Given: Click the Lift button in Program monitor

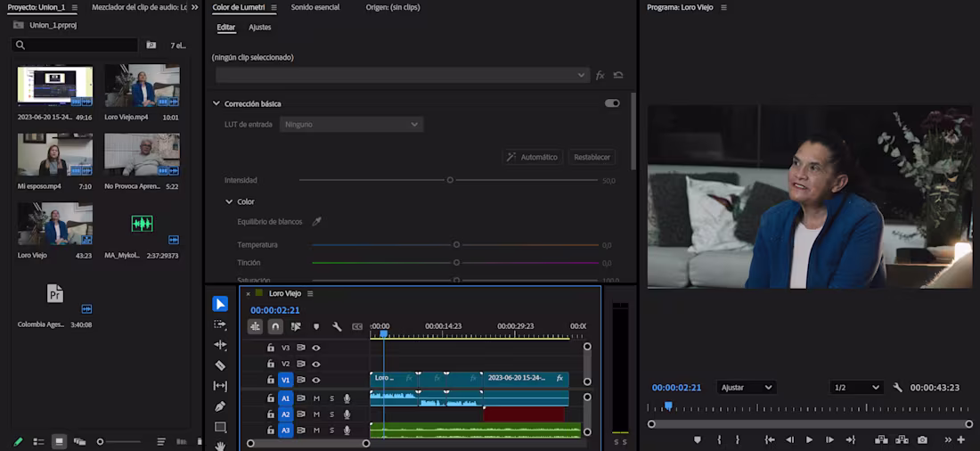Looking at the screenshot, I should pos(882,439).
